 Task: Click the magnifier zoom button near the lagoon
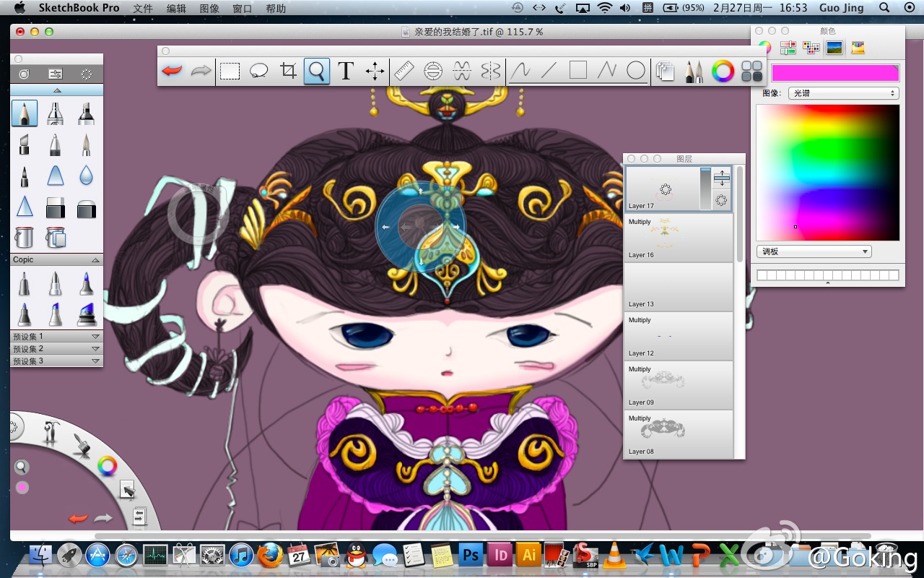click(22, 467)
